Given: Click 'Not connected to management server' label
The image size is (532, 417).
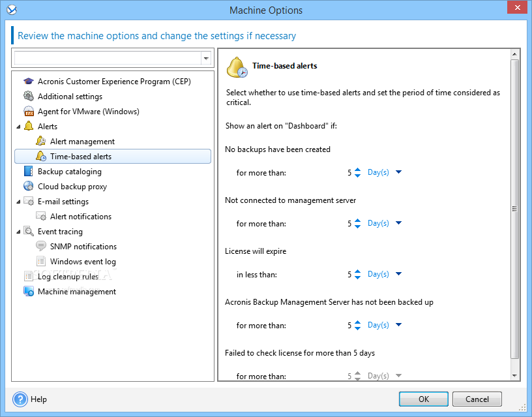Looking at the screenshot, I should pos(290,200).
